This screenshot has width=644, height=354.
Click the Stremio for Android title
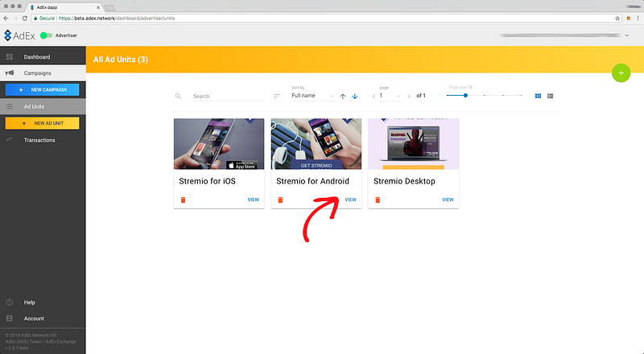pos(312,181)
